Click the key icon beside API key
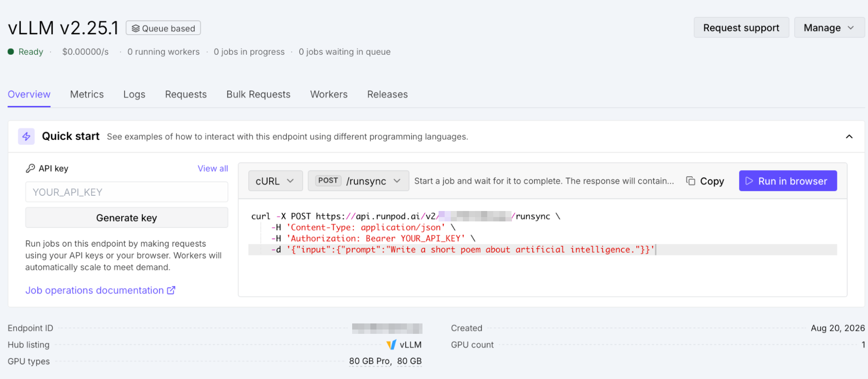The image size is (868, 379). tap(30, 168)
